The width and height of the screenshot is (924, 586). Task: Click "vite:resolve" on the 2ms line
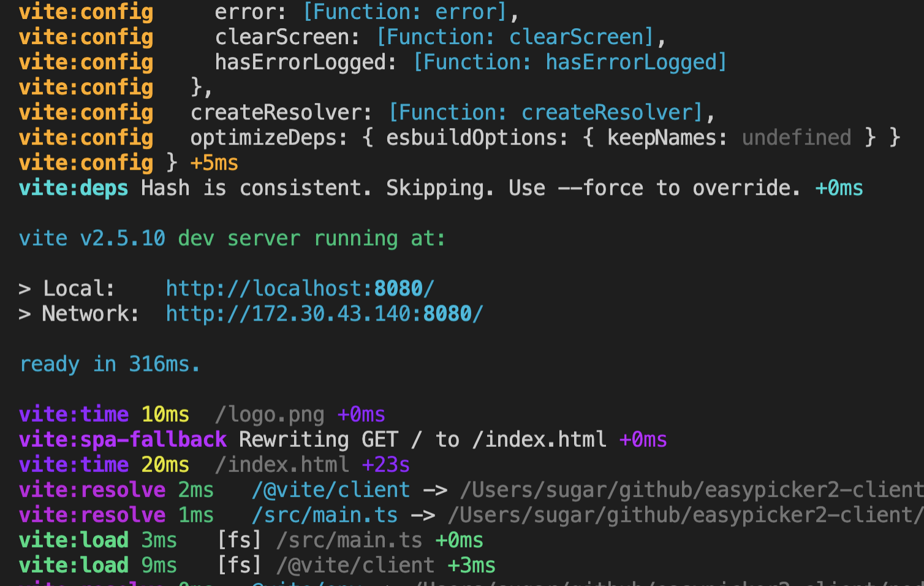pos(92,490)
